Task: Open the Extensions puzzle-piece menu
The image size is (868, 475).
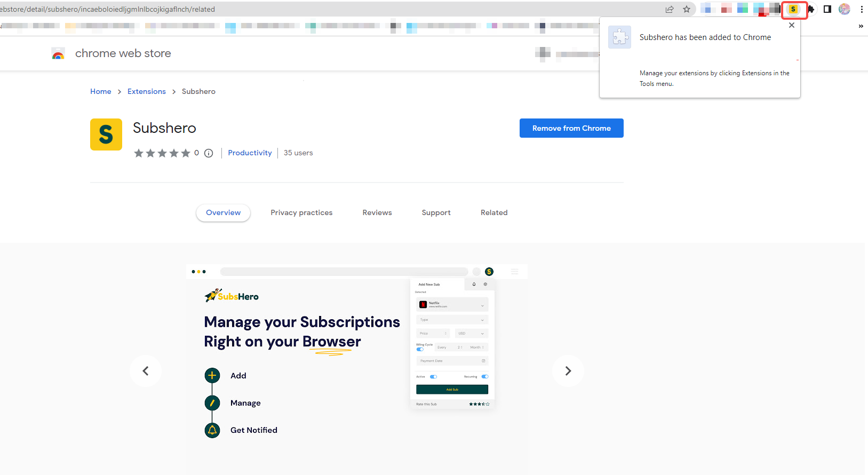Action: [x=811, y=9]
